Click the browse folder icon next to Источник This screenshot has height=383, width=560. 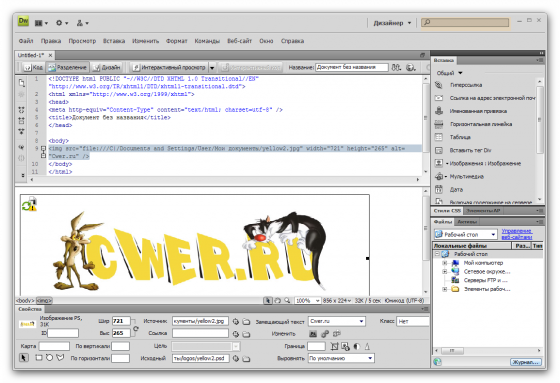[x=246, y=322]
